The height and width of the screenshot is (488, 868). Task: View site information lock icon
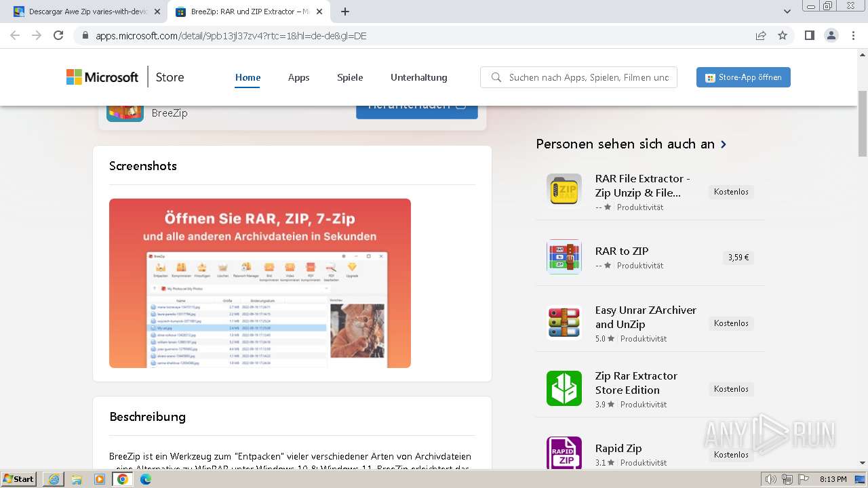tap(85, 36)
